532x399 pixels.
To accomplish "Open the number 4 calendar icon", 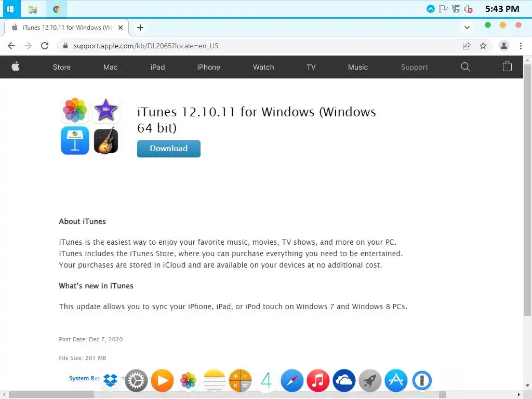I will click(267, 380).
